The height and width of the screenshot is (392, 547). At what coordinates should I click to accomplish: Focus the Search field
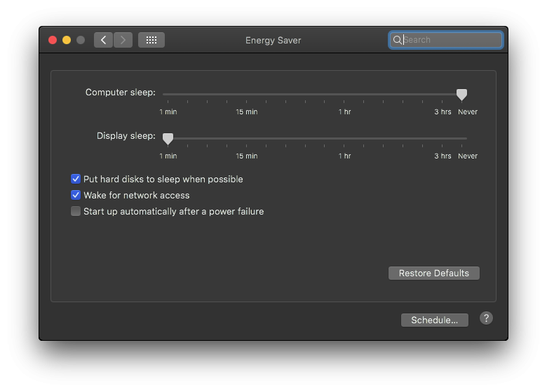446,40
